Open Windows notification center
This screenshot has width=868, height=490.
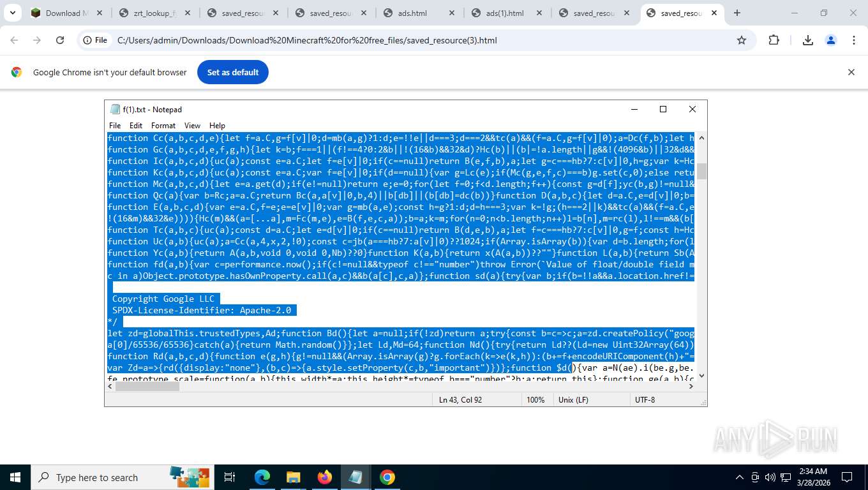pyautogui.click(x=847, y=477)
